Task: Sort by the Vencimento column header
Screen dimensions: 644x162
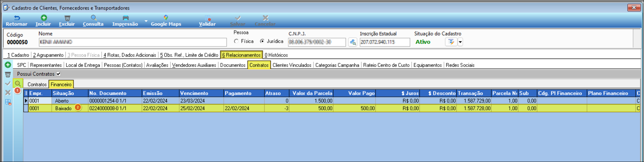Action: 201,93
